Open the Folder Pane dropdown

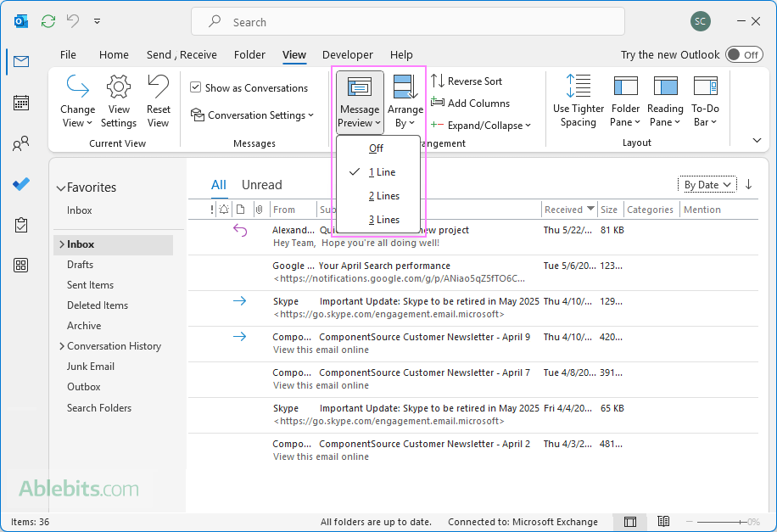point(625,101)
